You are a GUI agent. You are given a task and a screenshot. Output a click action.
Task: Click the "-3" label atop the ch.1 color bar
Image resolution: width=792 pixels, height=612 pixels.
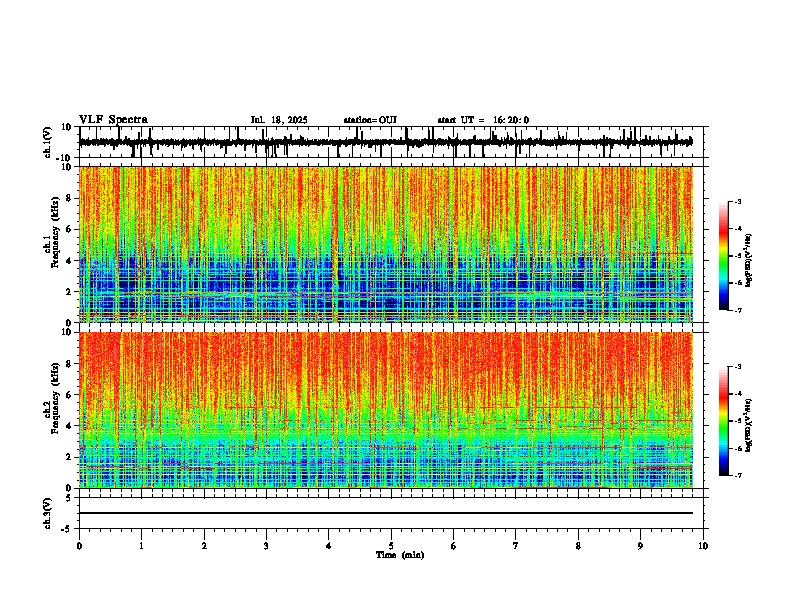point(737,201)
